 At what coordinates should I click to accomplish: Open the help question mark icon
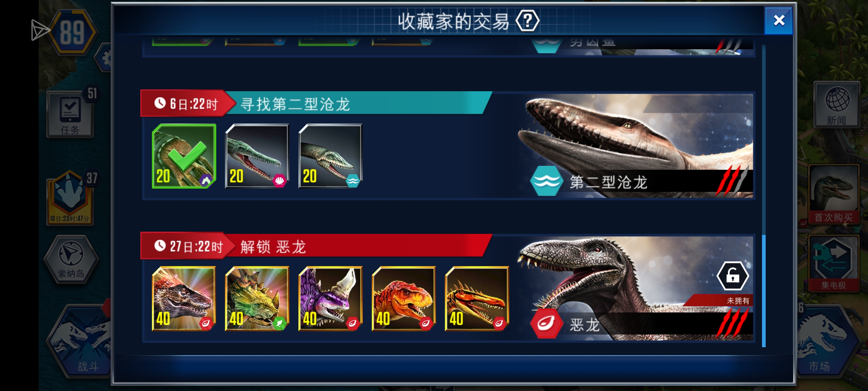point(527,21)
